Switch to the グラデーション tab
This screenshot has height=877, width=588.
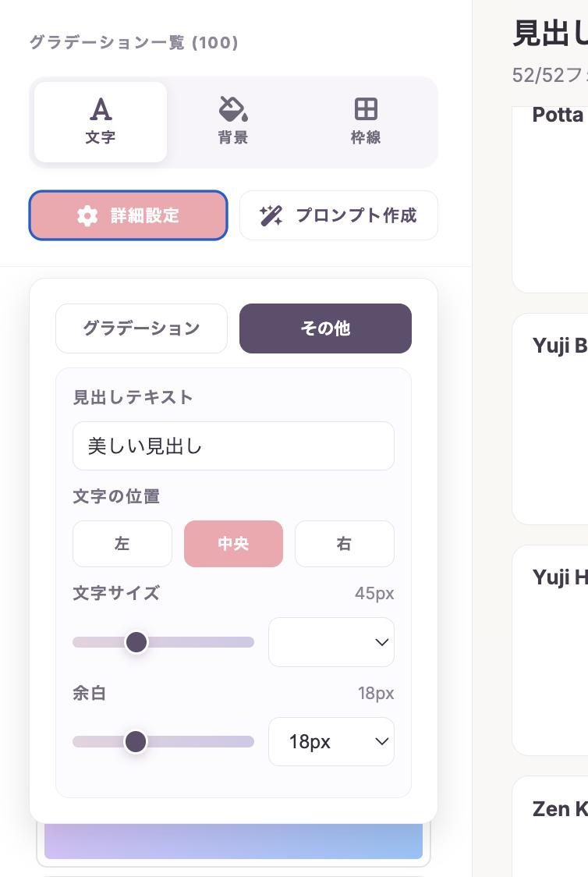[141, 328]
